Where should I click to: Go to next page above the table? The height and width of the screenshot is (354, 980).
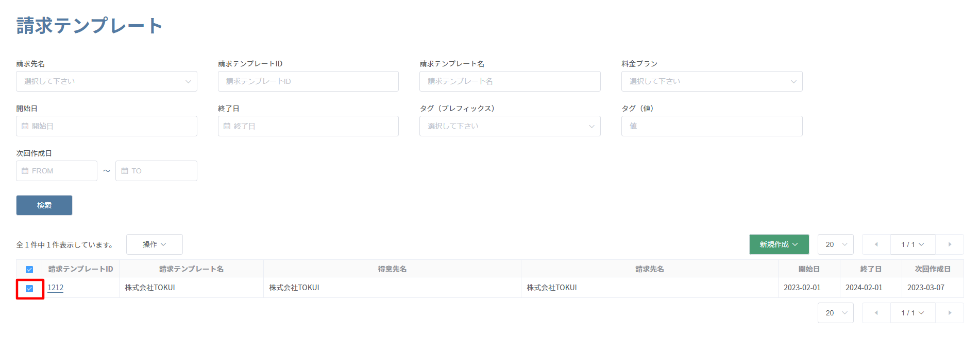point(950,244)
